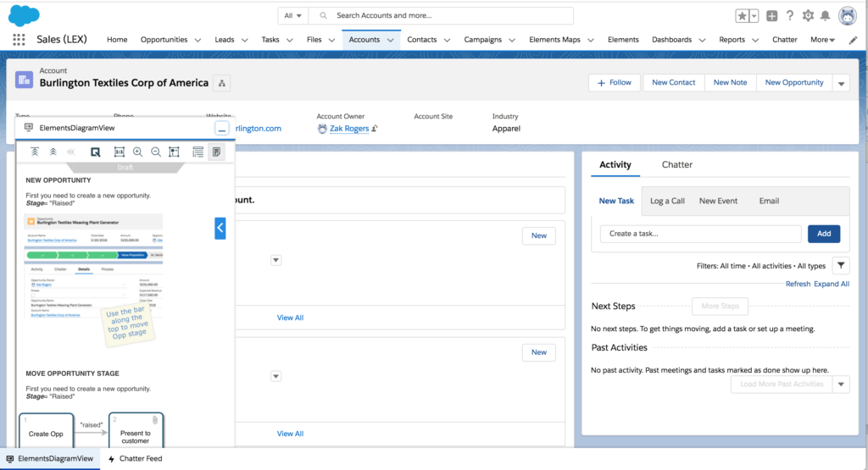Switch to the Chatter tab in activity panel

point(676,164)
